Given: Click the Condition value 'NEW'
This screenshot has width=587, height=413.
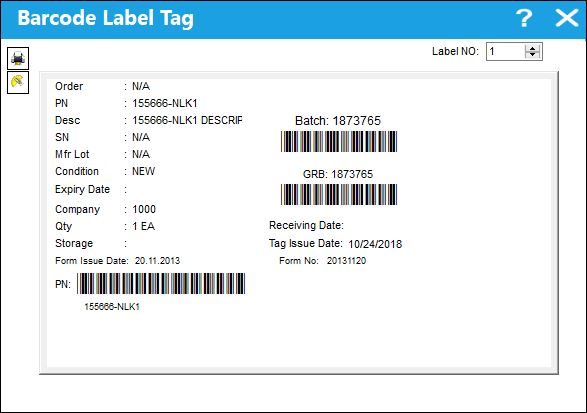Looking at the screenshot, I should pyautogui.click(x=143, y=171).
